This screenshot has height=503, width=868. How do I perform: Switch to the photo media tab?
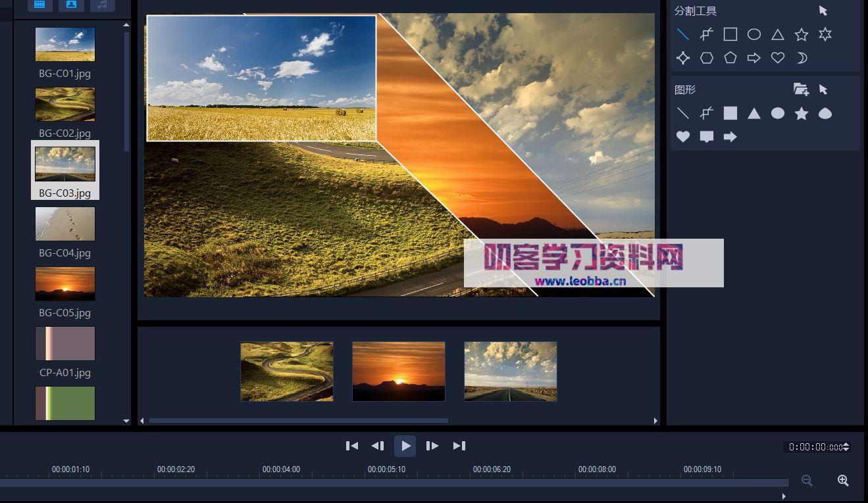click(x=71, y=5)
